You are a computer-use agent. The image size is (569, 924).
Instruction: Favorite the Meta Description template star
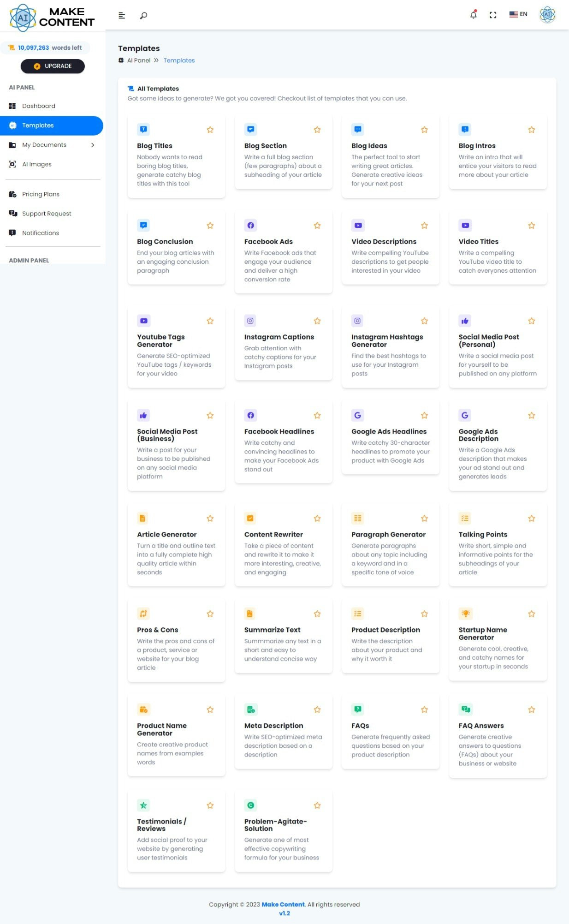click(x=317, y=710)
